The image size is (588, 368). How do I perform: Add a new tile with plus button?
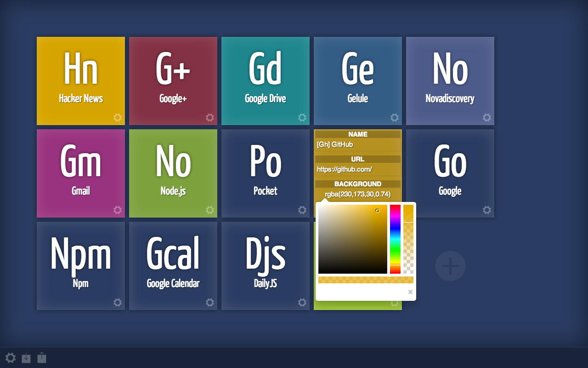(450, 266)
